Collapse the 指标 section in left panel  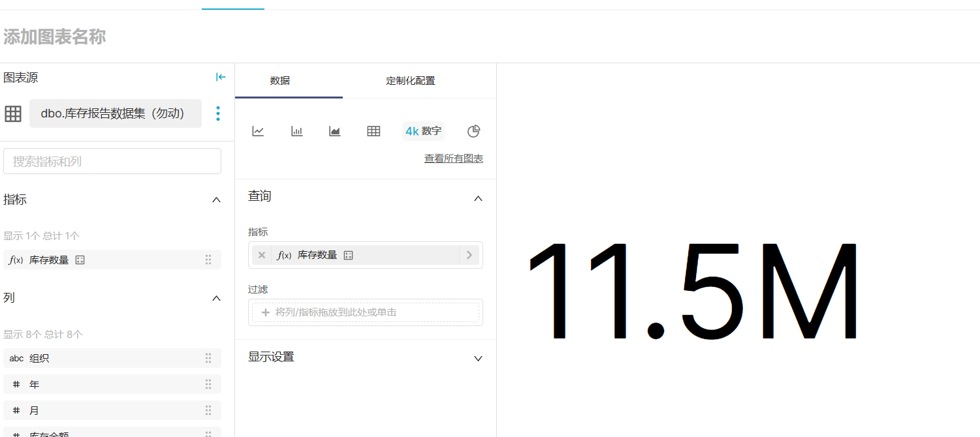click(x=217, y=200)
